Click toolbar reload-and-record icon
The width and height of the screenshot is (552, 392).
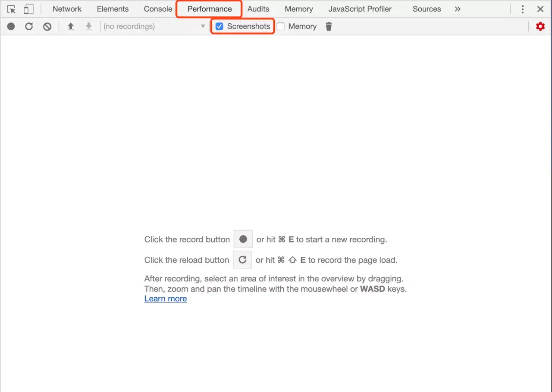click(29, 26)
